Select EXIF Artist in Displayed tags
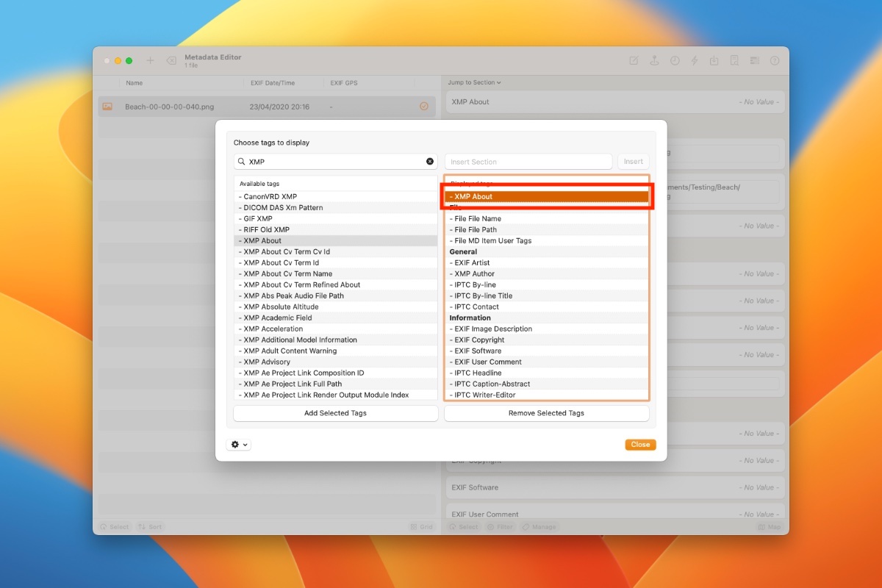Image resolution: width=882 pixels, height=588 pixels. [547, 262]
